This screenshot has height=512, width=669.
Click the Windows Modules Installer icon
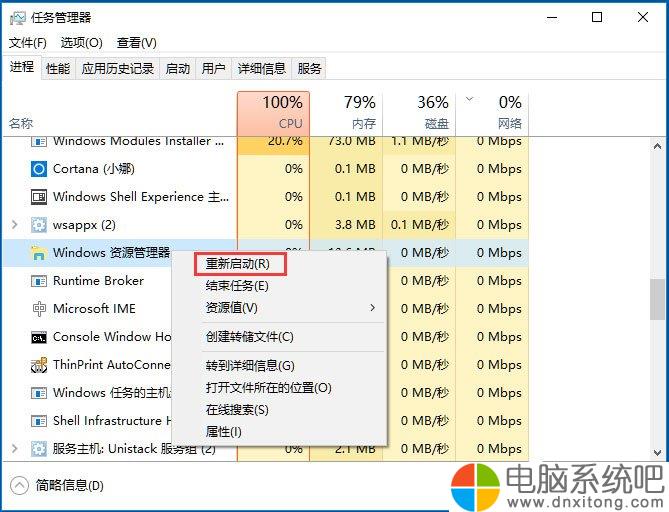(x=39, y=141)
